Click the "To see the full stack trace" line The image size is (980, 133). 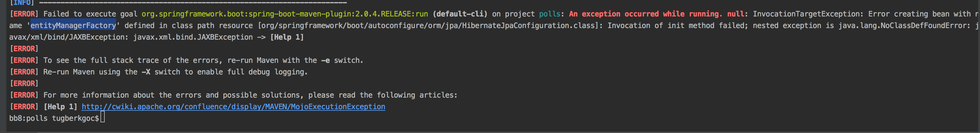point(203,60)
